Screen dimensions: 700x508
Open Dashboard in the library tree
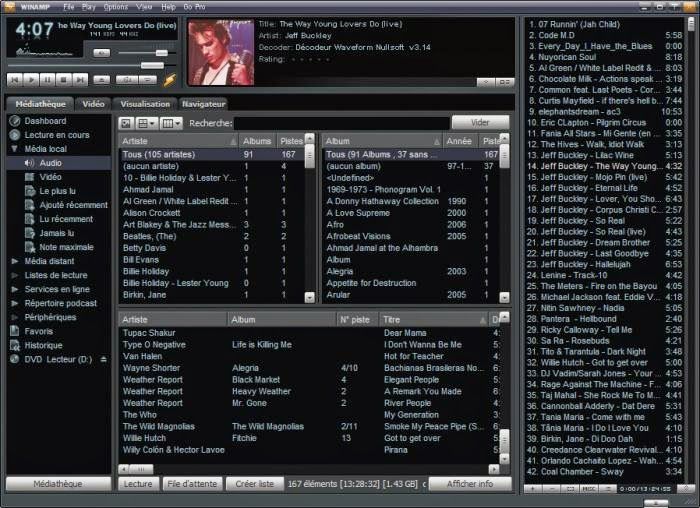(45, 121)
